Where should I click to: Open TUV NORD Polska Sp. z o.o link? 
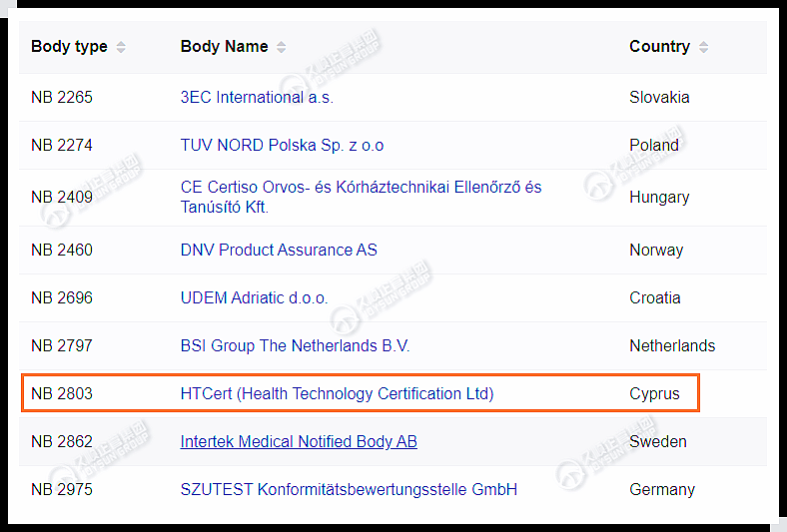(282, 146)
